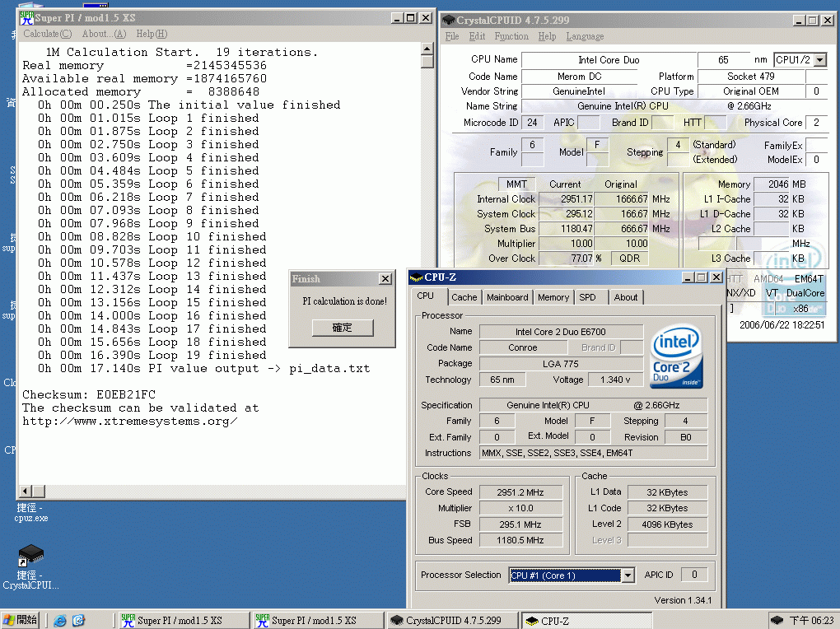Click the CrystalCPUID desktop shortcut icon

tap(30, 555)
